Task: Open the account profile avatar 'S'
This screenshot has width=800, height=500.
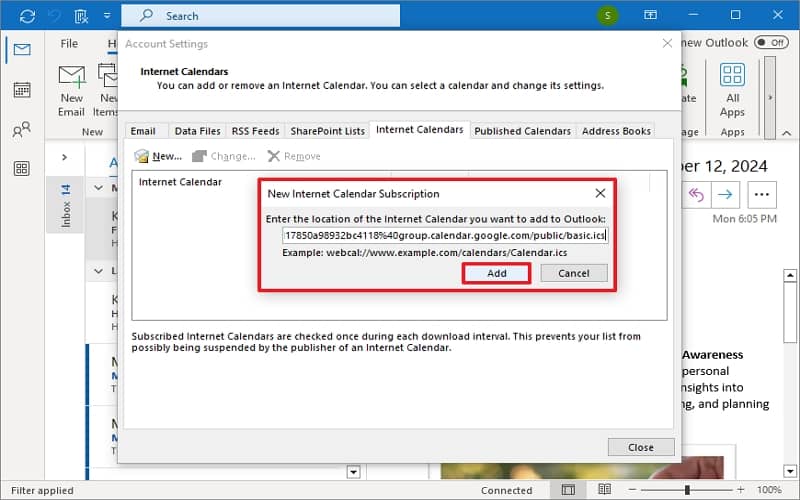Action: pos(607,15)
